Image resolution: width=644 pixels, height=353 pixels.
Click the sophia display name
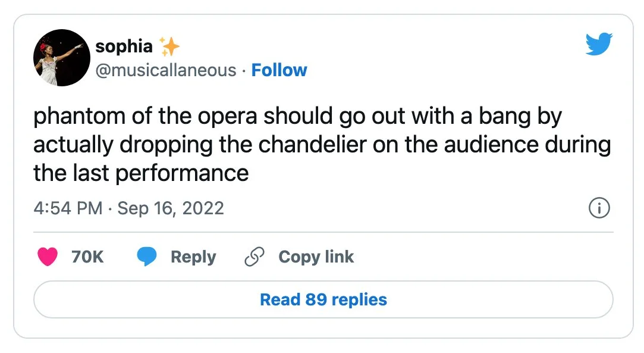pyautogui.click(x=124, y=46)
